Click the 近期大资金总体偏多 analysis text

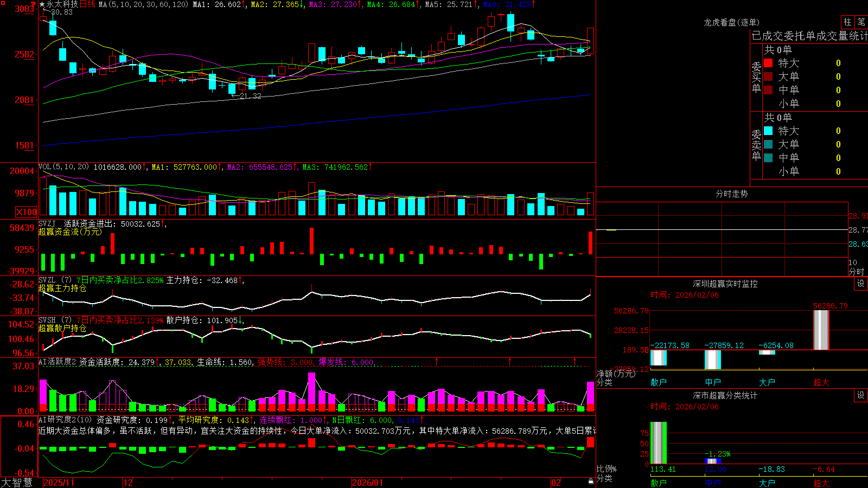click(x=75, y=431)
